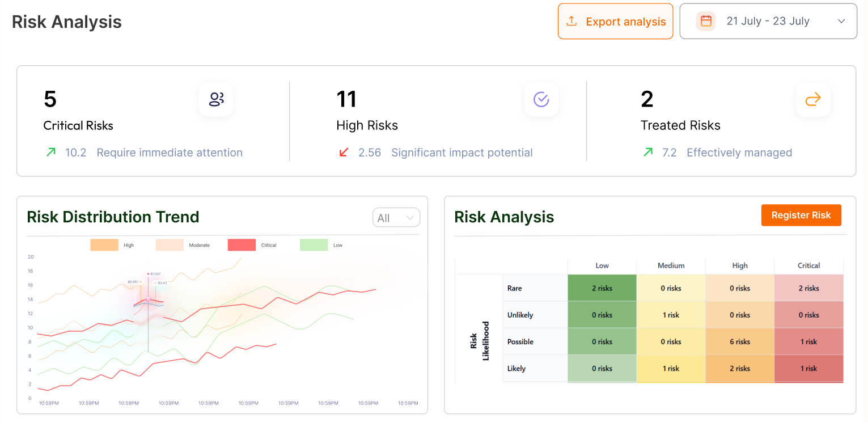
Task: Select the Critical column header in matrix
Action: coord(808,265)
